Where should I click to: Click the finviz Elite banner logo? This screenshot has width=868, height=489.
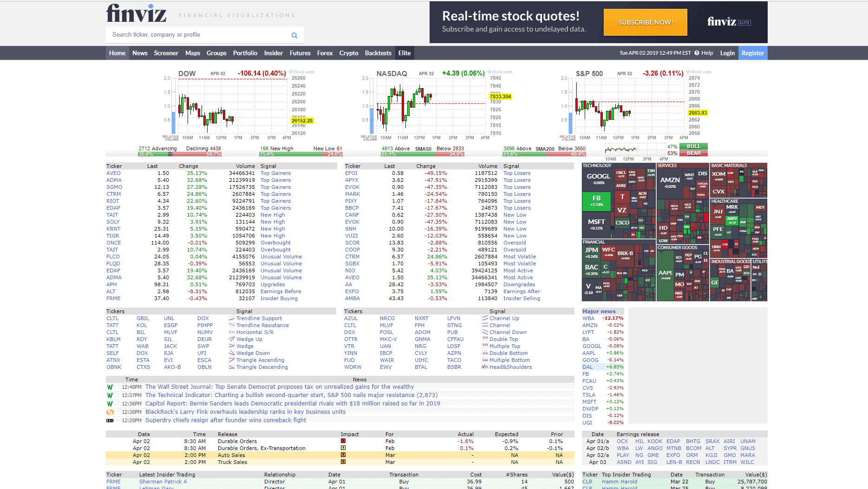pyautogui.click(x=729, y=22)
